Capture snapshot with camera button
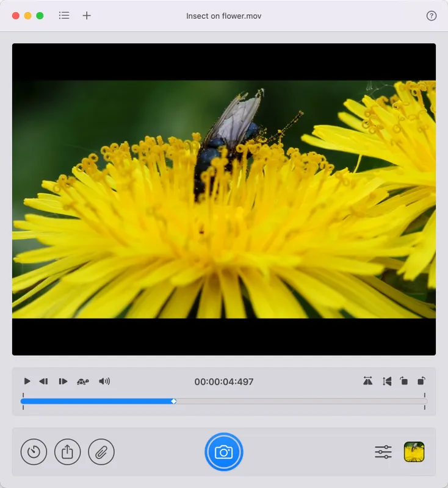448x488 pixels. [x=224, y=451]
